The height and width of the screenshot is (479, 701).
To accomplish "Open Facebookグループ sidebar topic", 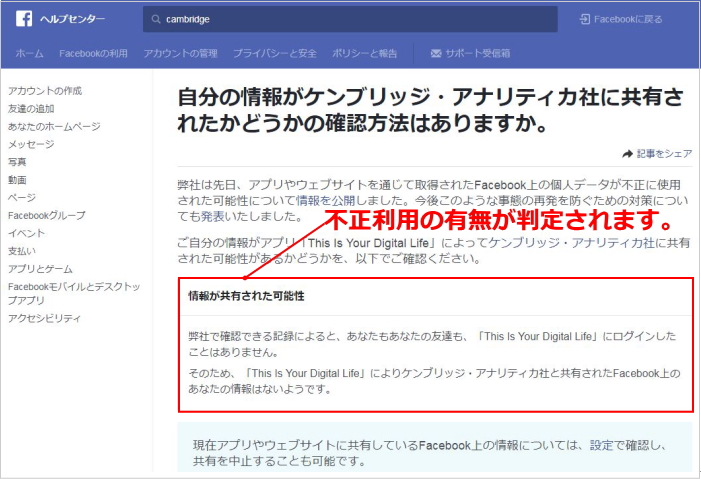I will 47,215.
